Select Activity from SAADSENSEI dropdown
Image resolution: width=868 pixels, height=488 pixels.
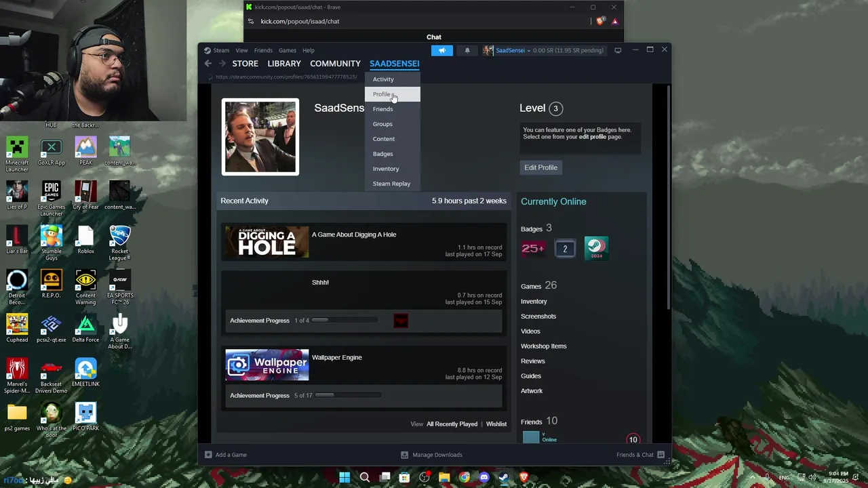[393, 79]
